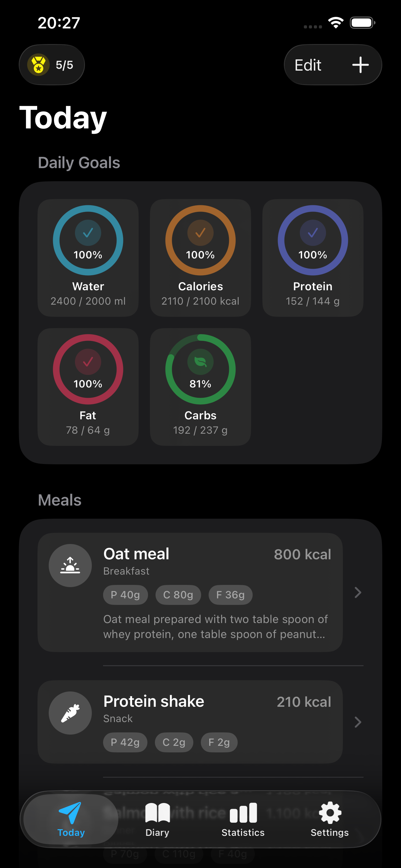Open the Oat meal breakfast card
Screen dimensions: 401x868
(190, 592)
